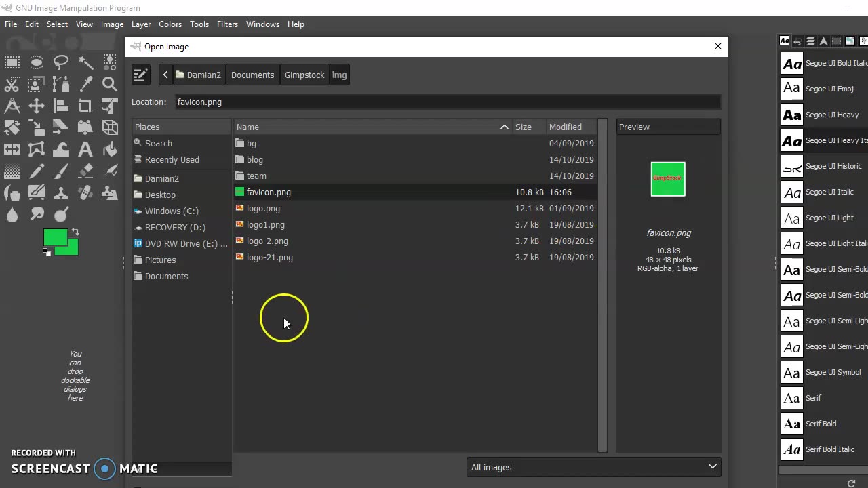Select the Zoom magnifier tool
868x488 pixels.
110,85
